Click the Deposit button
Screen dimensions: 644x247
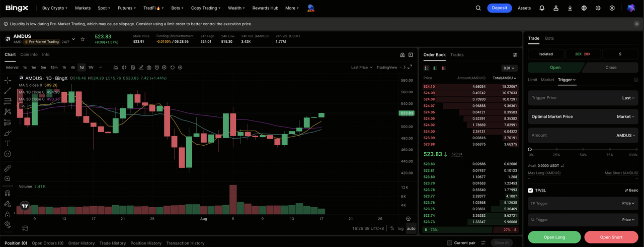(x=500, y=8)
